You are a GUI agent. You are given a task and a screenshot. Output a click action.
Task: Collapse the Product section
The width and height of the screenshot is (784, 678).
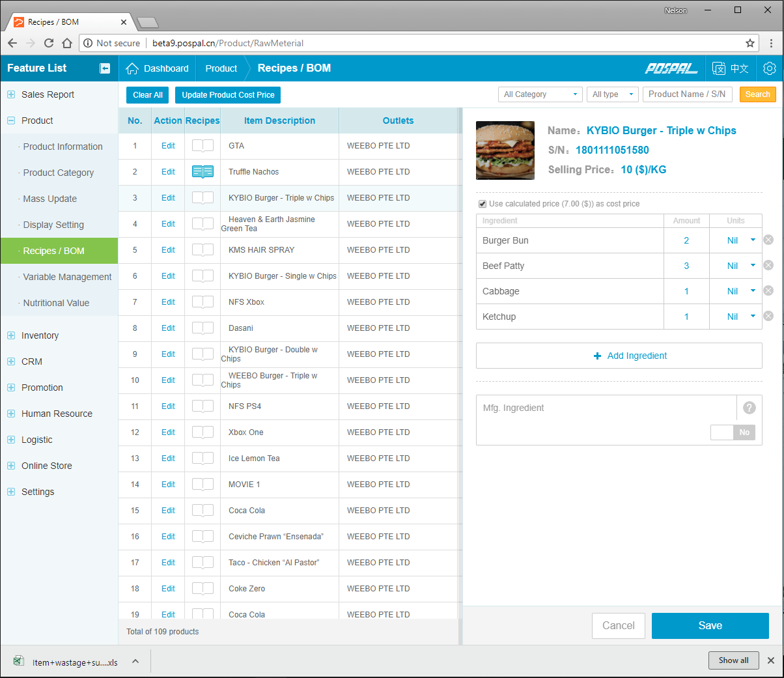click(11, 120)
